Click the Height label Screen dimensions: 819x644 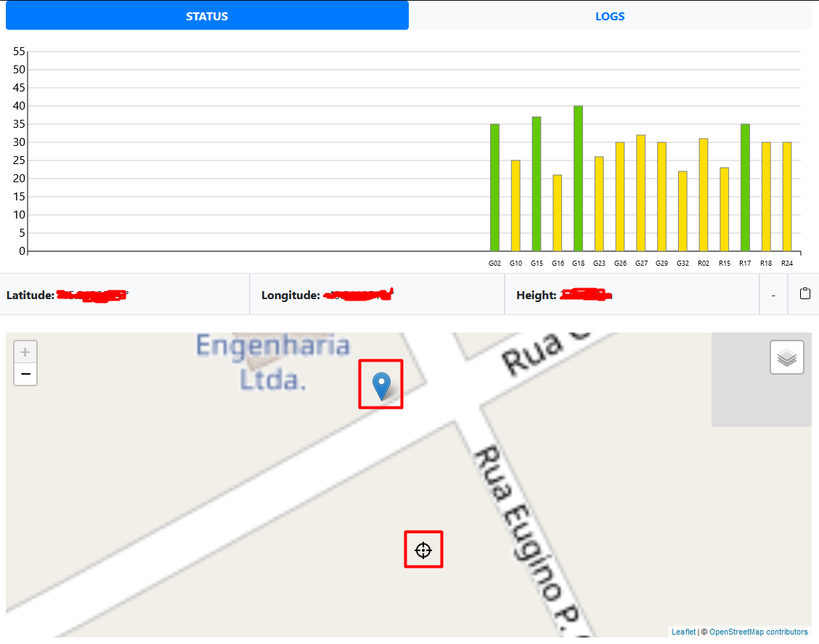point(537,295)
